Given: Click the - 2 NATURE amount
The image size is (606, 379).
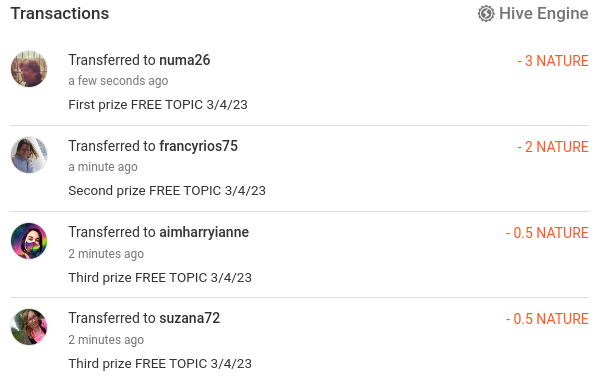Looking at the screenshot, I should (553, 147).
